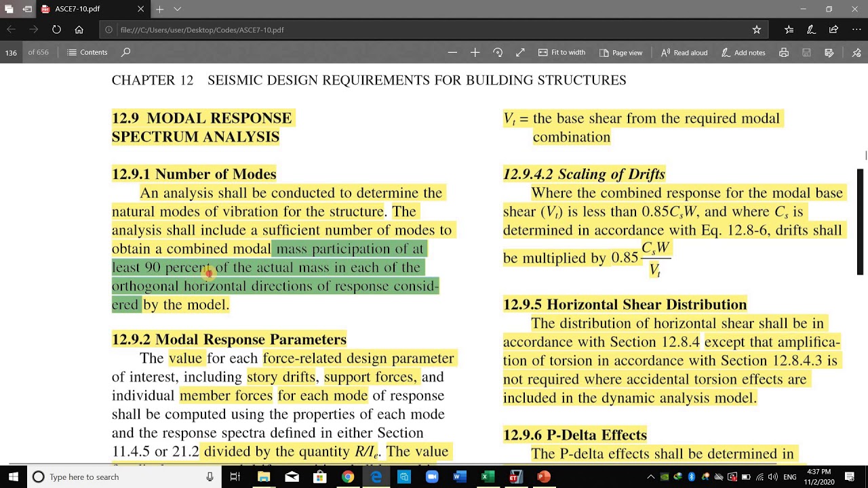Viewport: 868px width, 488px height.
Task: Open a new browser tab
Action: point(159,9)
